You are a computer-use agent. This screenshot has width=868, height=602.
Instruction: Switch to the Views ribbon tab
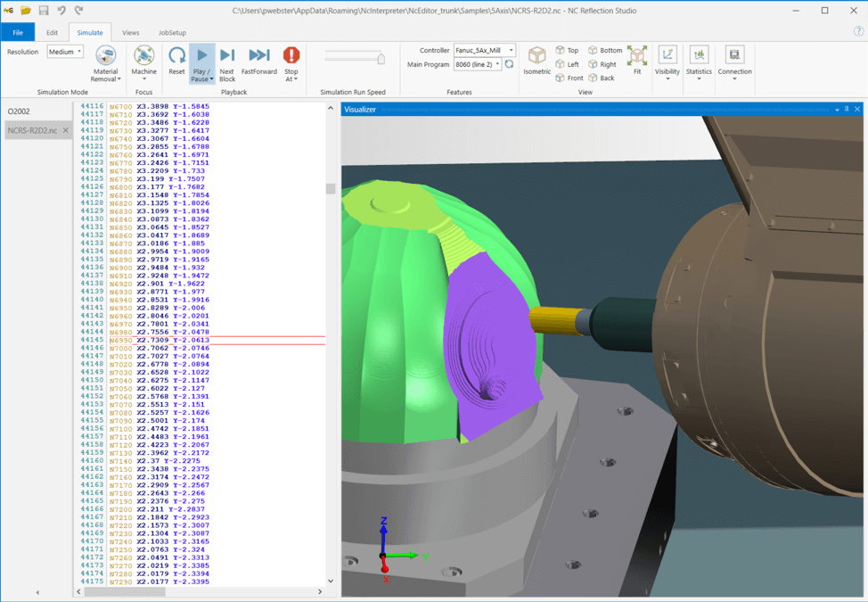[130, 33]
